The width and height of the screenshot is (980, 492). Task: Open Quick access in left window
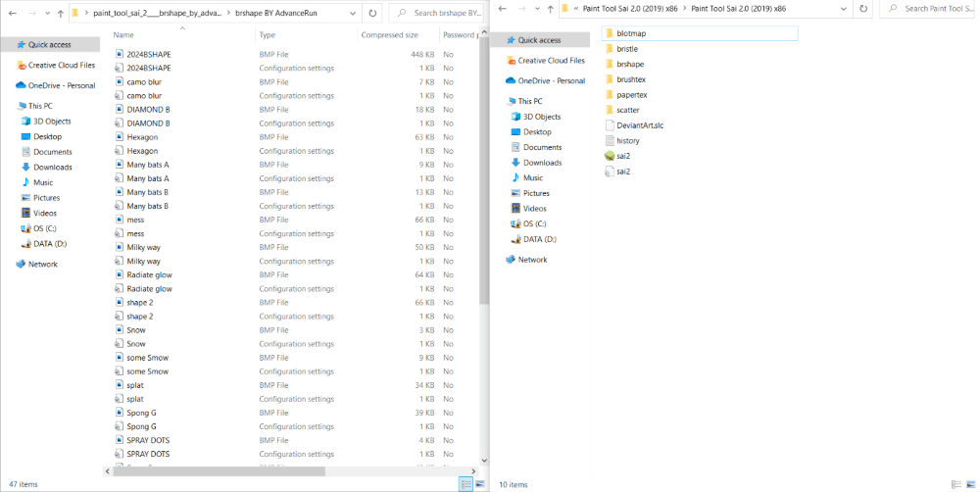tap(49, 44)
